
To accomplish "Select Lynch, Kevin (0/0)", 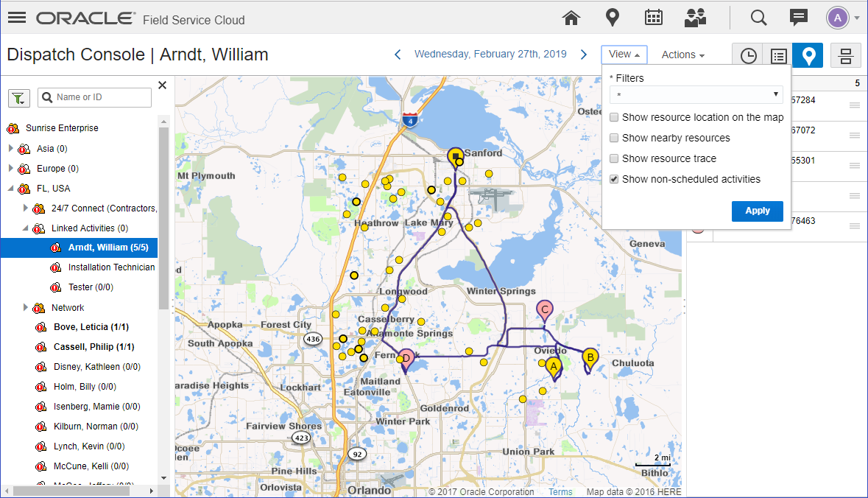I will point(89,446).
